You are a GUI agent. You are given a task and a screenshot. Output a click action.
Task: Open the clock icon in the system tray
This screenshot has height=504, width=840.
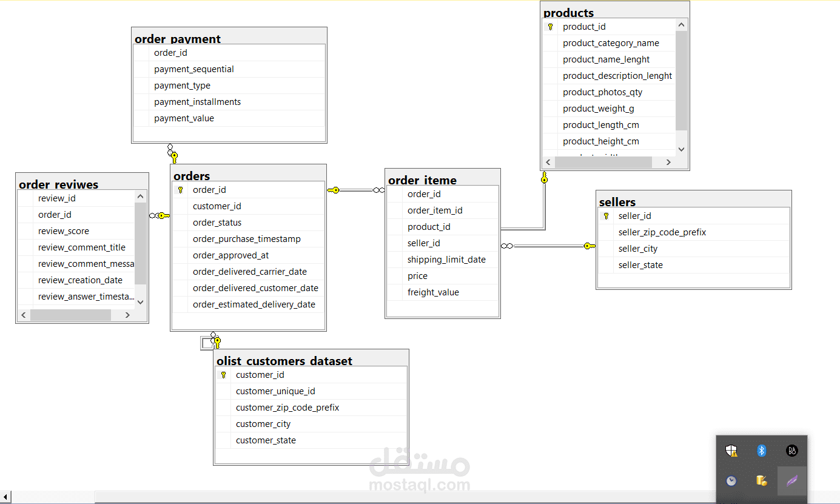731,480
